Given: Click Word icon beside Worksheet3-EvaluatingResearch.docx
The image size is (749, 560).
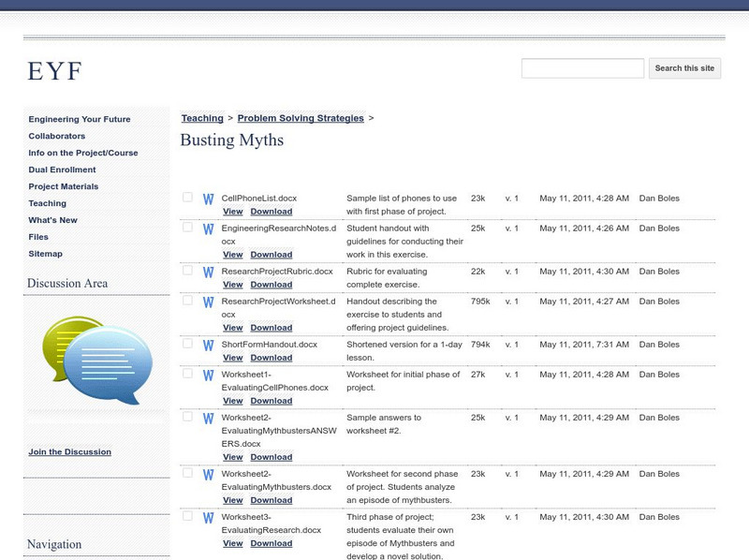Looking at the screenshot, I should 209,518.
